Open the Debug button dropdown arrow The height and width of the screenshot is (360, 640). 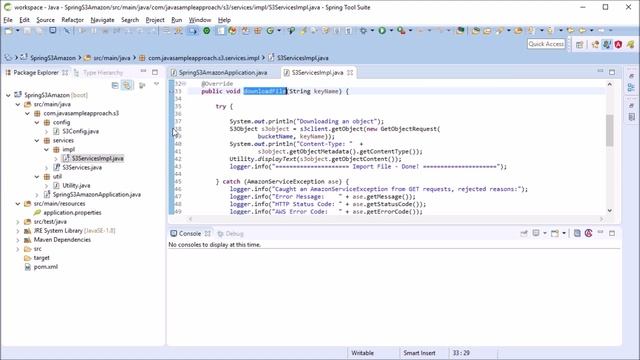click(x=372, y=31)
